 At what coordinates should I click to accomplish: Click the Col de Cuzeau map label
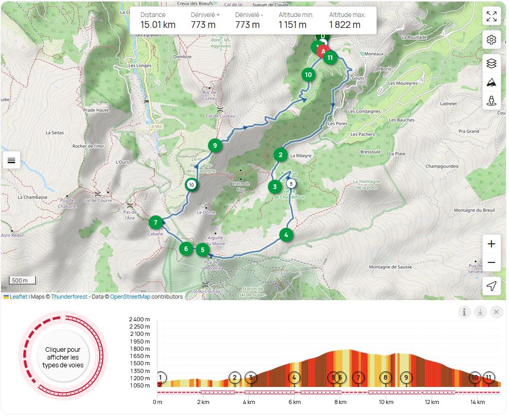point(220,116)
